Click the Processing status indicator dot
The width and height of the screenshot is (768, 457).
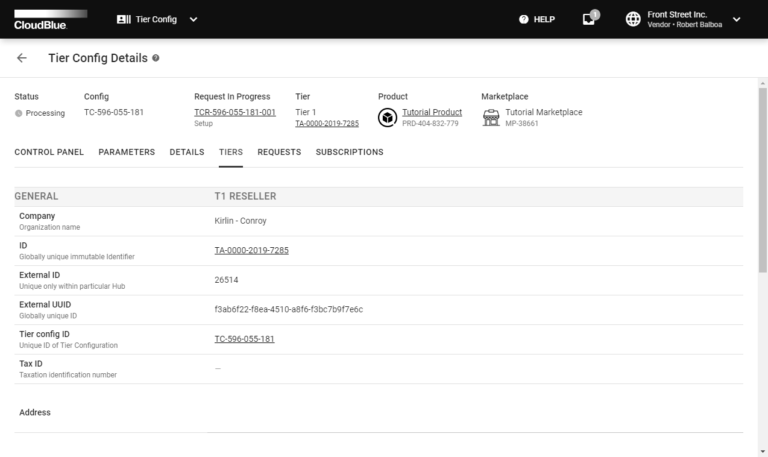[x=19, y=113]
